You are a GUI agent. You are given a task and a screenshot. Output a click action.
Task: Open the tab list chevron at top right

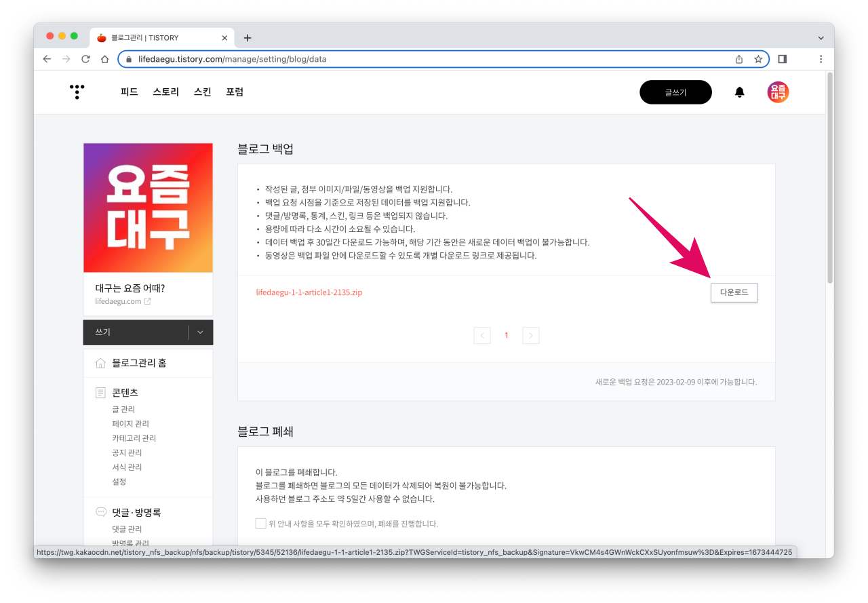pos(821,37)
